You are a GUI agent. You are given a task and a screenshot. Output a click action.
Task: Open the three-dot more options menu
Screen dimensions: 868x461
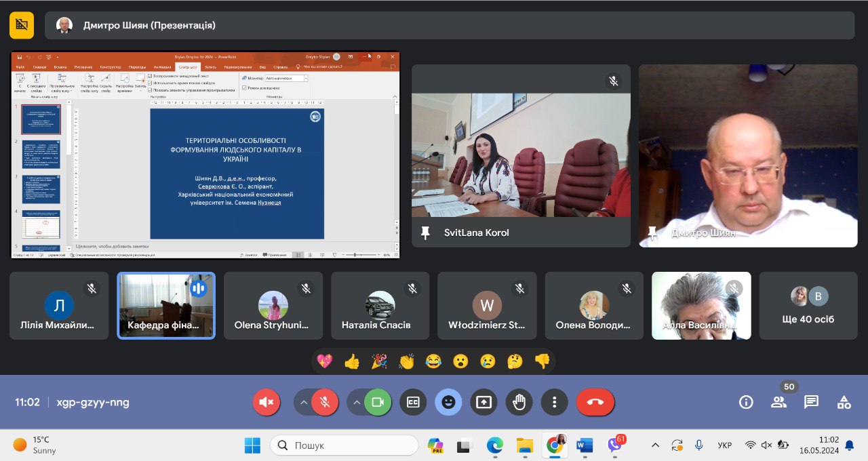click(x=554, y=402)
